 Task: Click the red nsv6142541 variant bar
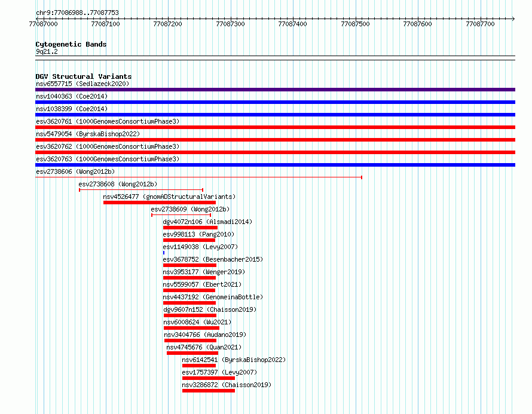click(x=199, y=366)
